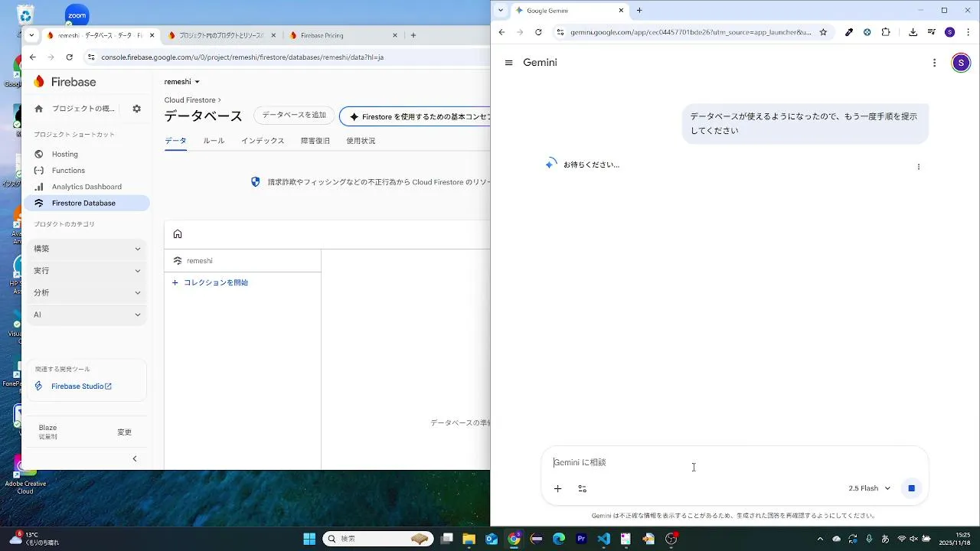Open the extensions puzzle icon in Gemini window
The height and width of the screenshot is (551, 980).
pyautogui.click(x=886, y=32)
